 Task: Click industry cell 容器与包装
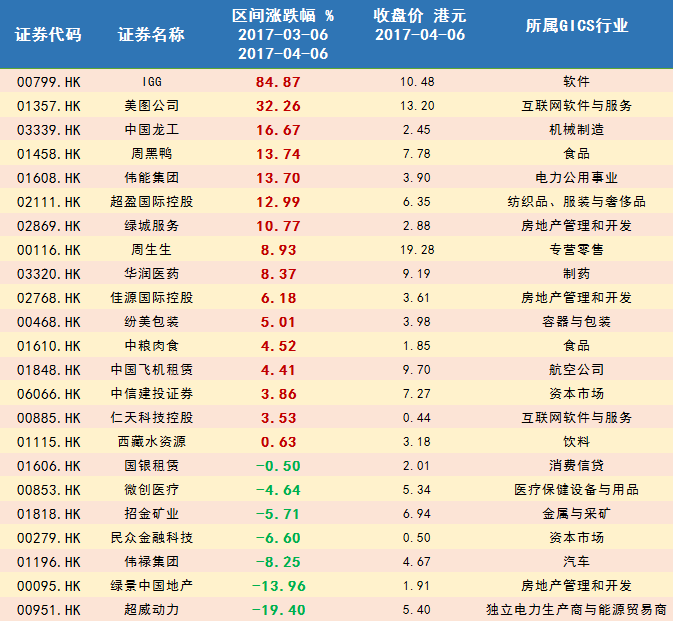pos(576,321)
